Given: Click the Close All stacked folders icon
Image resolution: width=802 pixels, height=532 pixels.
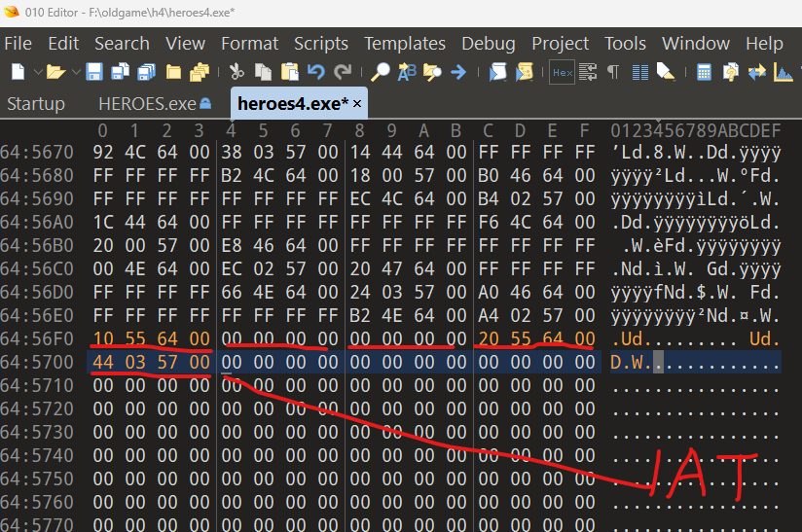Looking at the screenshot, I should [200, 72].
